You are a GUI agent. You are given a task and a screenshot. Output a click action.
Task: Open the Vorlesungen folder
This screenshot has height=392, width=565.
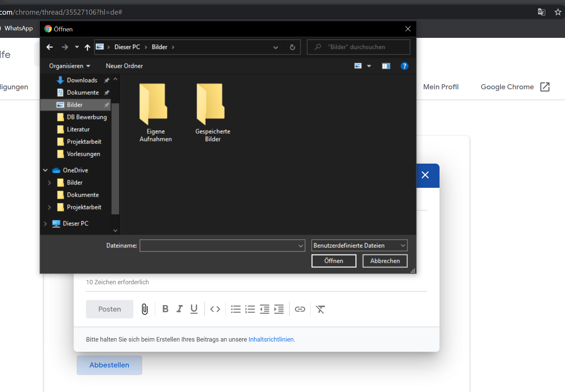coord(84,154)
